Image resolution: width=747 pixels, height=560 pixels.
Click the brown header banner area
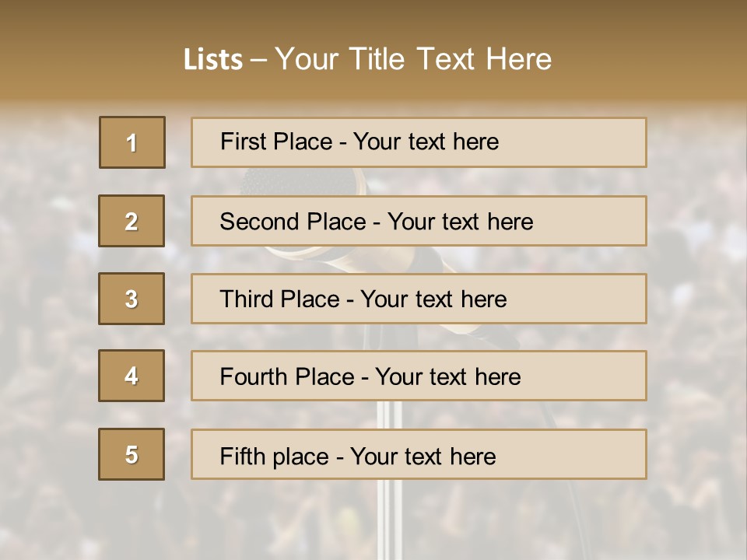click(373, 50)
